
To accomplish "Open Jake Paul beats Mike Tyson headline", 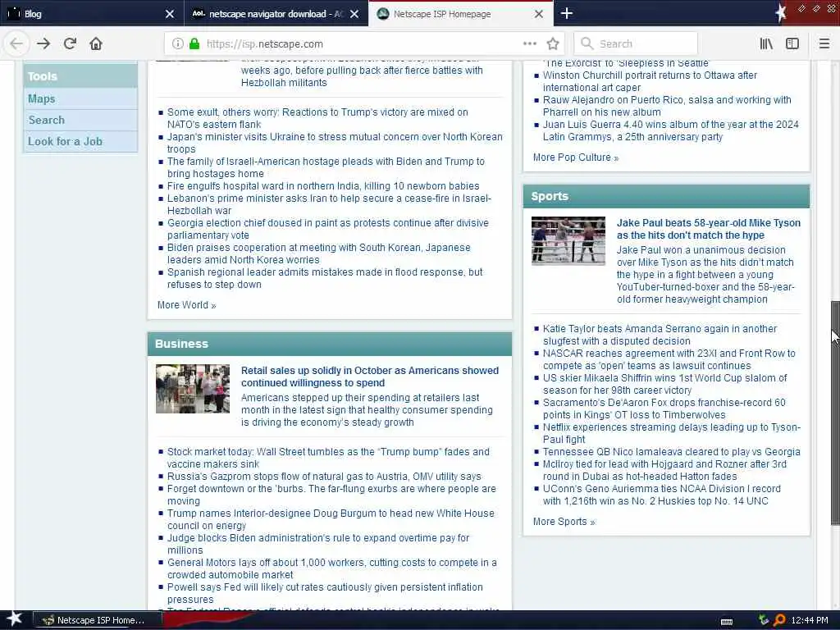I will pos(708,229).
